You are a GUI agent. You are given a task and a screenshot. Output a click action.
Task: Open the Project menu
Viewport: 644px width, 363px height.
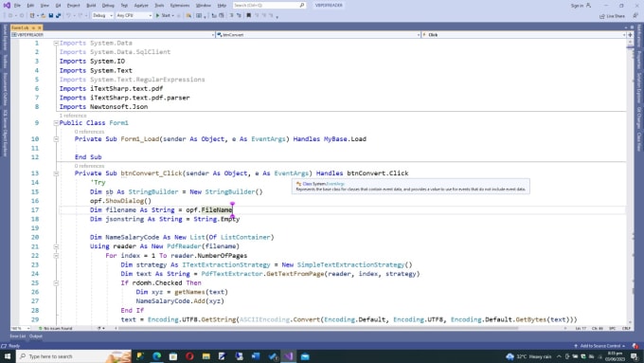(x=74, y=6)
